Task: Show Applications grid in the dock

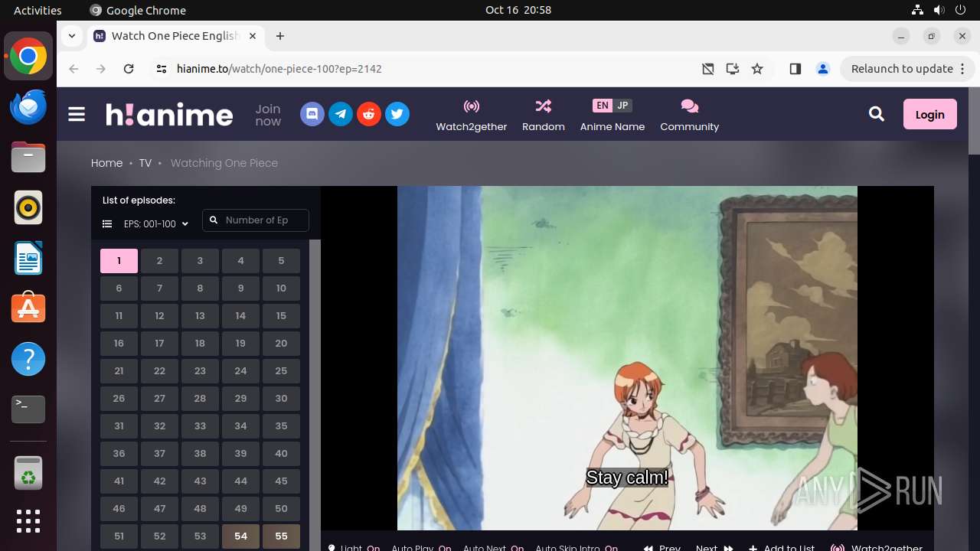Action: point(28,521)
